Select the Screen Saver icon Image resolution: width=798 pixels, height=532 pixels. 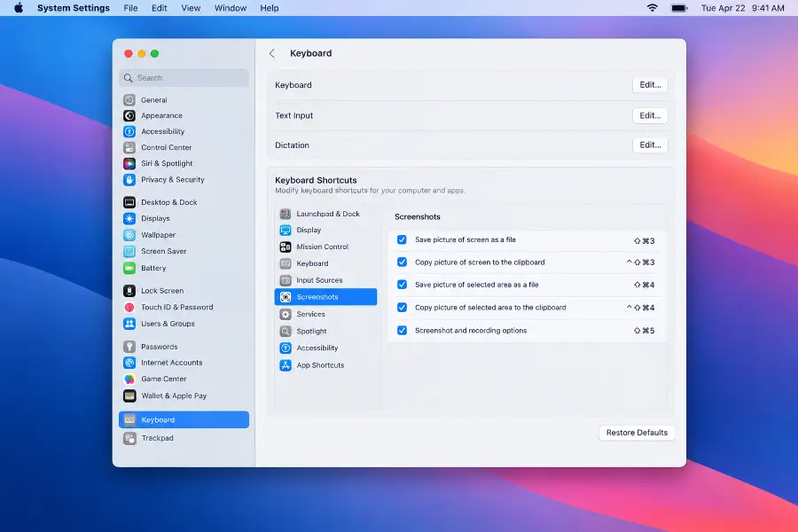coord(129,251)
